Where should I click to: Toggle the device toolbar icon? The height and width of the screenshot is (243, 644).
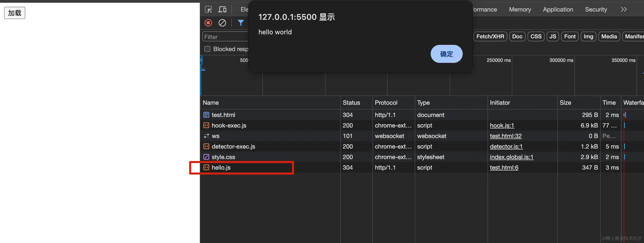[222, 10]
